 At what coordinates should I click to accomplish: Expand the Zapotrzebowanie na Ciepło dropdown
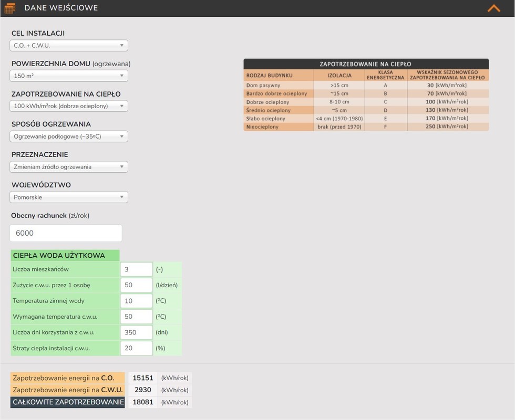(x=69, y=106)
